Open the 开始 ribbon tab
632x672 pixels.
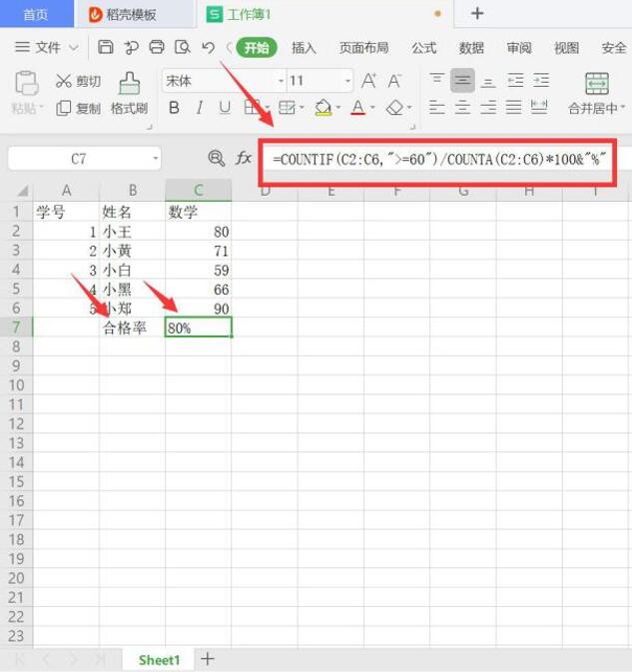pos(257,48)
